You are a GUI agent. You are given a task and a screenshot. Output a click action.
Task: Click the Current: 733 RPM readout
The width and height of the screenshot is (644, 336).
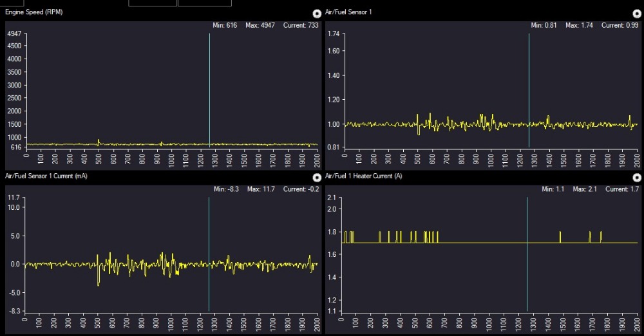pyautogui.click(x=301, y=25)
